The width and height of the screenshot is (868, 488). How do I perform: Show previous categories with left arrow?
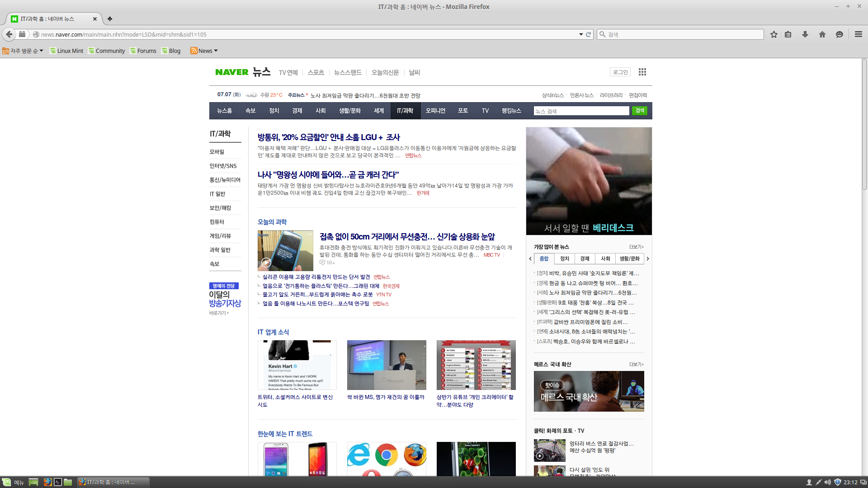(x=530, y=259)
